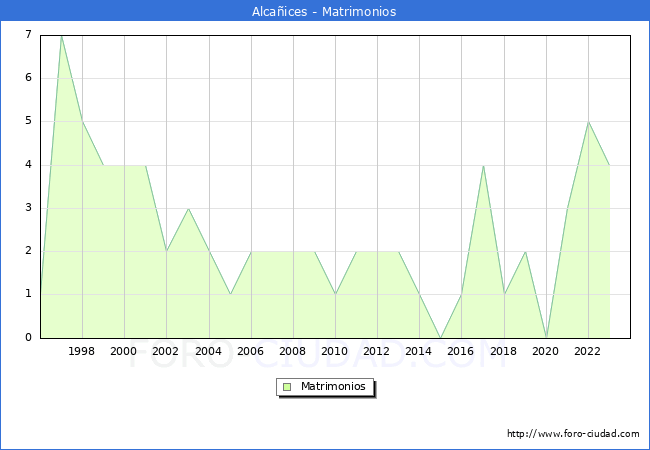
Task: Click the x-axis label 2018
Action: (x=503, y=351)
